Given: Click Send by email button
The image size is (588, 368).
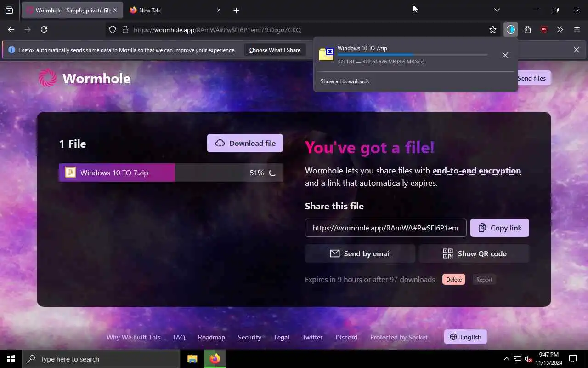Looking at the screenshot, I should (x=360, y=253).
